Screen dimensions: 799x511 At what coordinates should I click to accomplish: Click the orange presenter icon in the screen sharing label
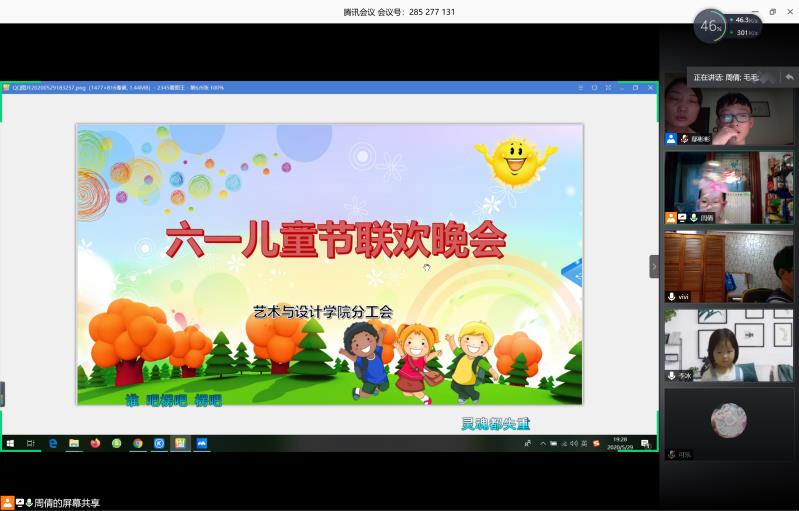(x=7, y=503)
